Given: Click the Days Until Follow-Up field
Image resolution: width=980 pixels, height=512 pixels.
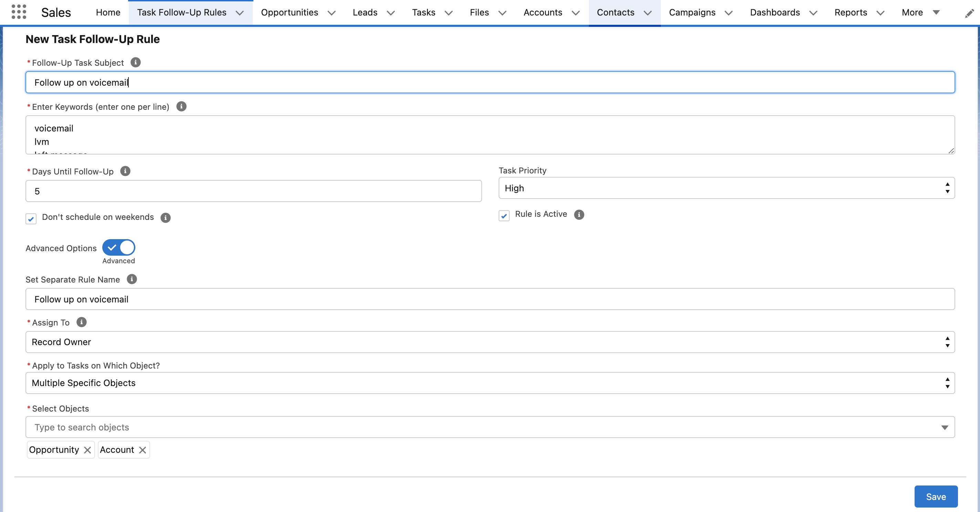Looking at the screenshot, I should coord(253,191).
